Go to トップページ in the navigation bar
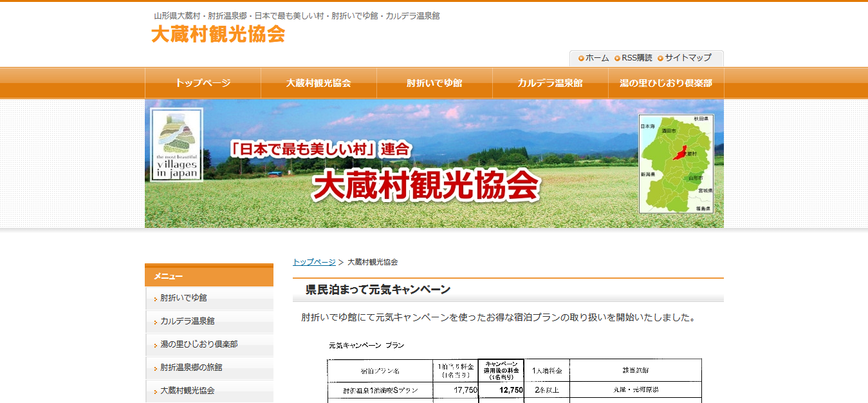This screenshot has width=868, height=403. (x=203, y=83)
